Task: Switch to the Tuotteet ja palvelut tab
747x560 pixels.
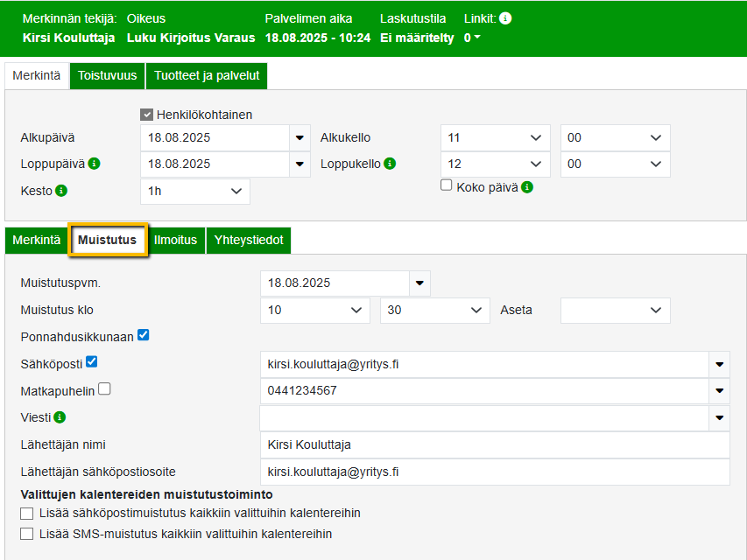Action: pos(207,76)
